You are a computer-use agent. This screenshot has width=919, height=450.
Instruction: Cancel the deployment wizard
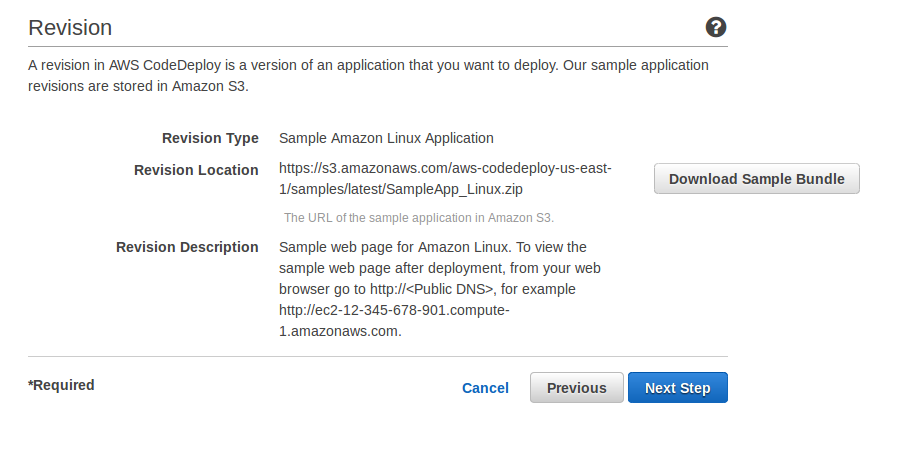pyautogui.click(x=485, y=388)
